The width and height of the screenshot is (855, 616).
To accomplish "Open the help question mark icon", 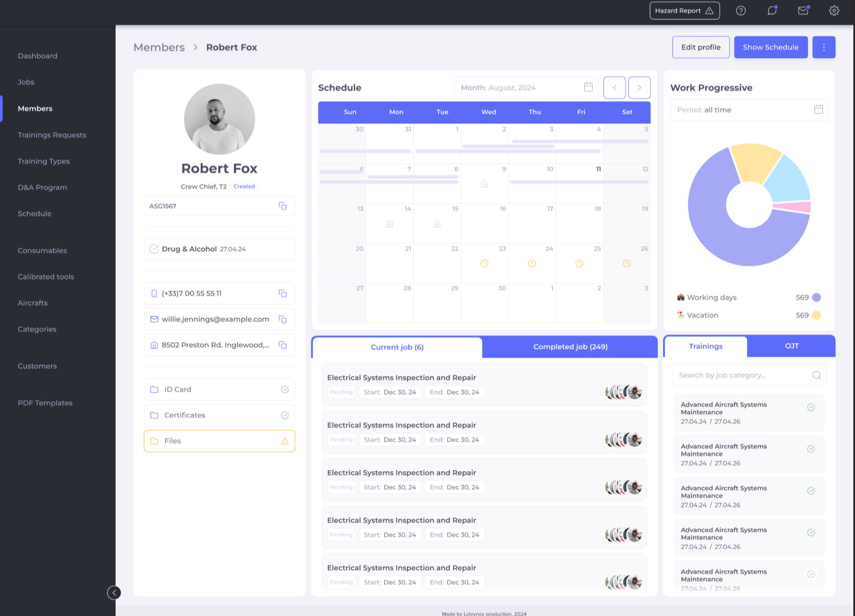I will [x=741, y=11].
